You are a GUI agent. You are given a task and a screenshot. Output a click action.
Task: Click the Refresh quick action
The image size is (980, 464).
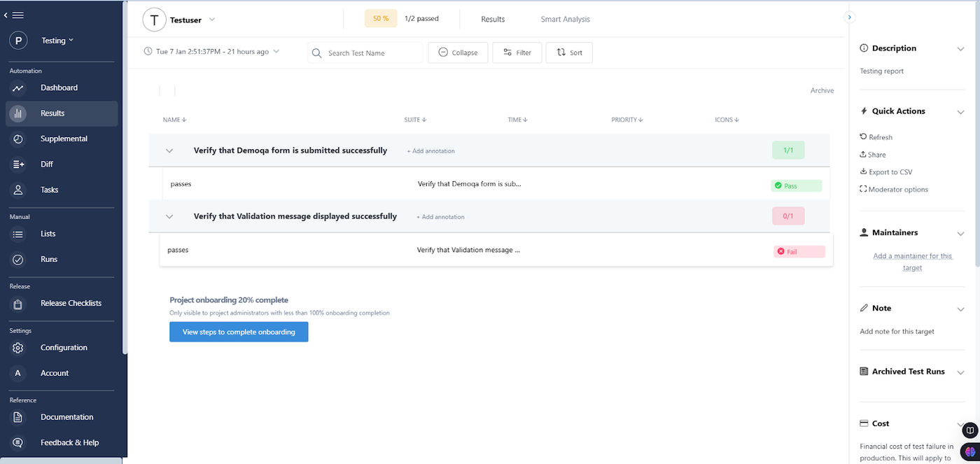coord(876,138)
